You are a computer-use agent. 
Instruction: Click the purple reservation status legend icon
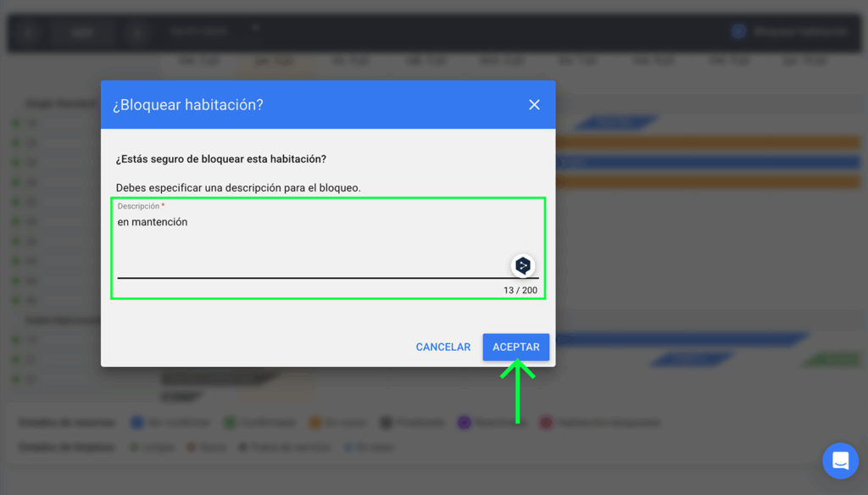[464, 422]
